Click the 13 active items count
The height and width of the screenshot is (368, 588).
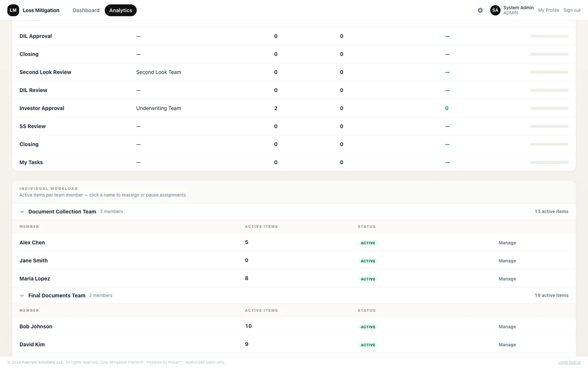tap(552, 211)
